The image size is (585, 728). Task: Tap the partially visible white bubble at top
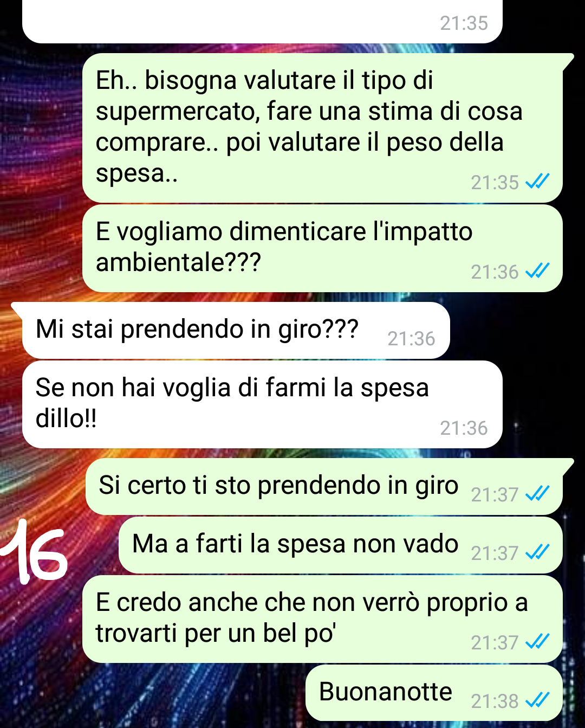click(x=262, y=22)
